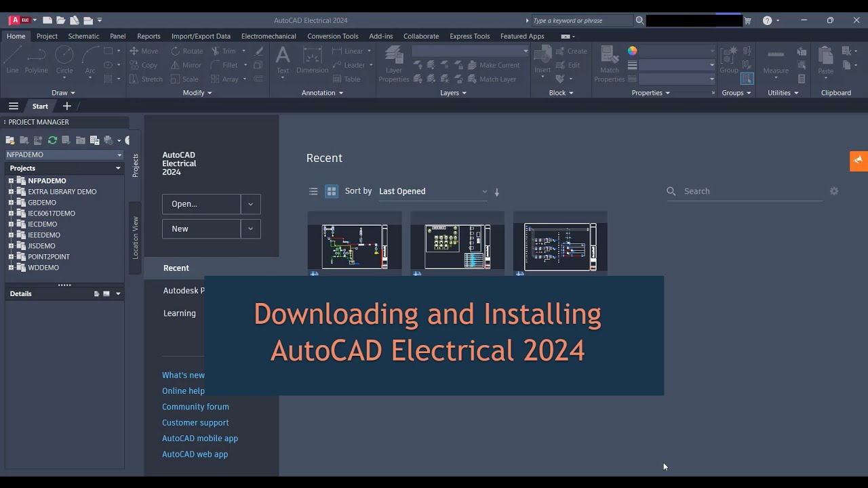Screen dimensions: 868x488
Task: Click the Search recent files field
Action: [744, 191]
